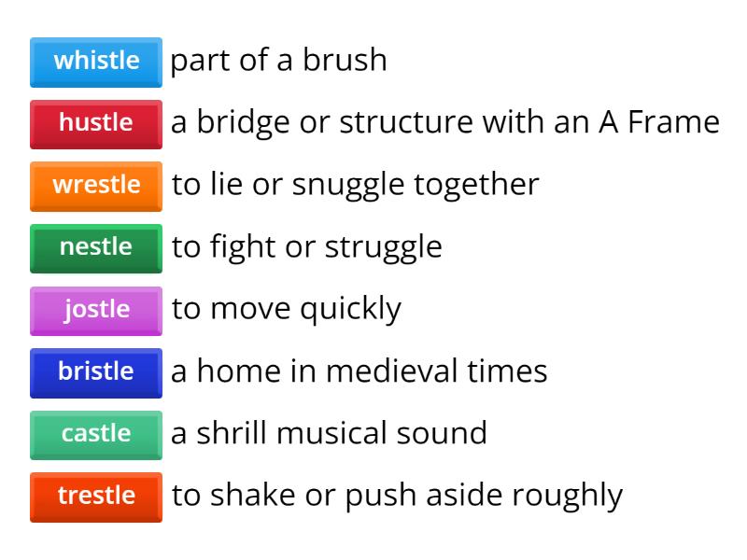
Task: Click the green nestle tile
Action: (96, 247)
